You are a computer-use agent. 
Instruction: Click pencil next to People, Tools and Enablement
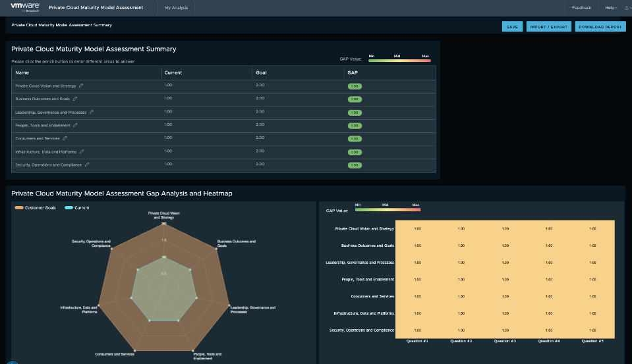tap(76, 125)
